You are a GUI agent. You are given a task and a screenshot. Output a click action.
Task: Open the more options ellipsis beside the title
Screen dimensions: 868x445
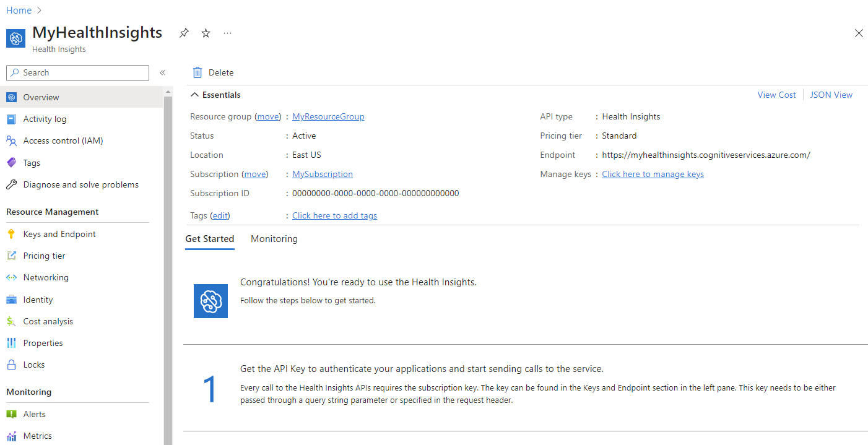pyautogui.click(x=227, y=33)
